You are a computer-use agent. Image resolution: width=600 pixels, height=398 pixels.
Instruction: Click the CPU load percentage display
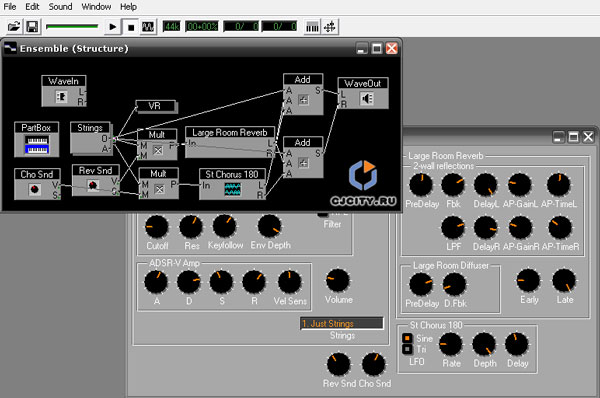click(x=202, y=26)
